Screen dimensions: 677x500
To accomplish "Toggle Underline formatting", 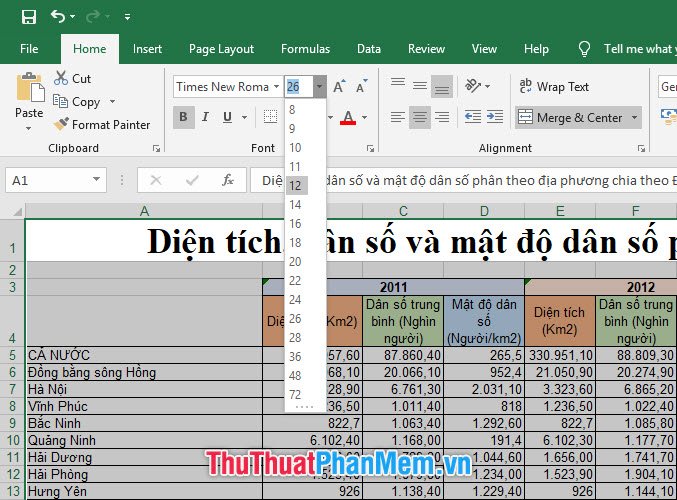I will click(x=227, y=117).
